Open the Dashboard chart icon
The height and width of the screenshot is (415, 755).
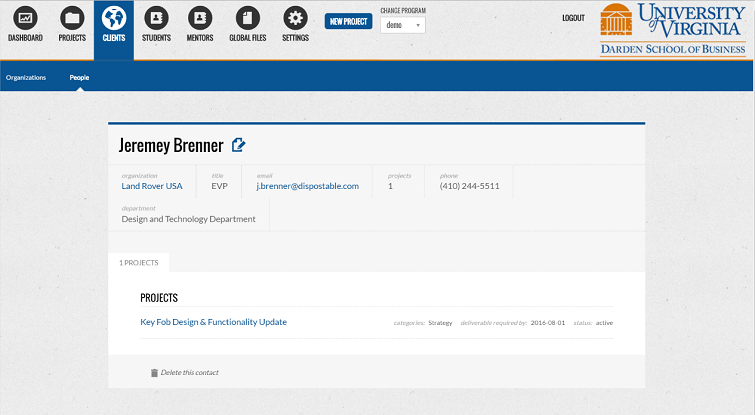[x=25, y=19]
